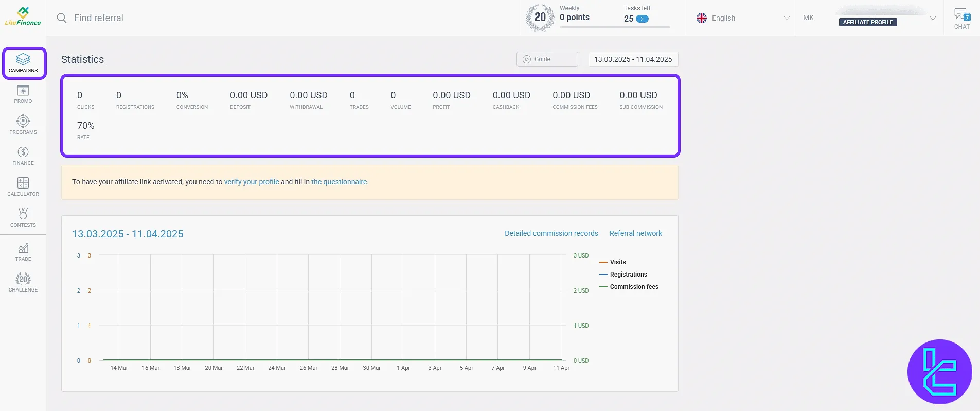Click the REGISTRATIONS statistic

[x=135, y=100]
